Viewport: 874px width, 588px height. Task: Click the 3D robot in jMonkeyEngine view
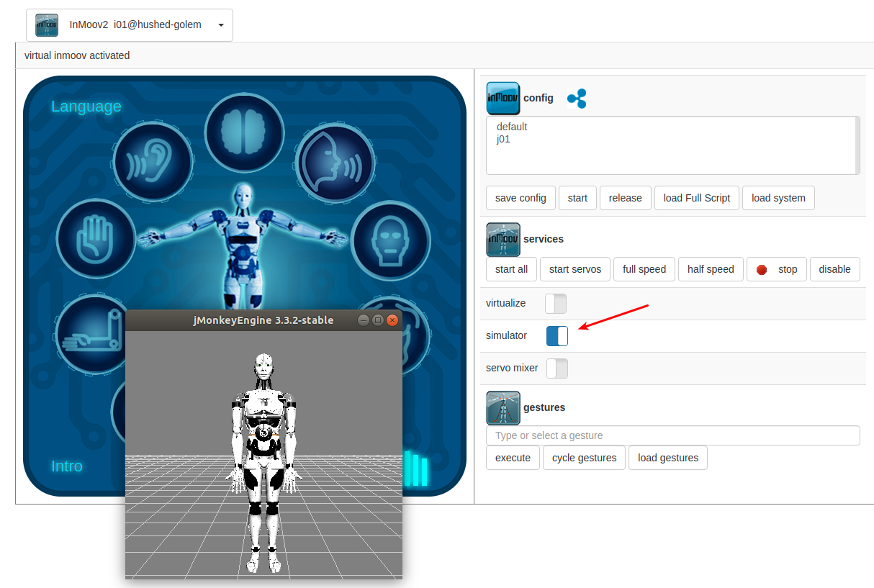pos(263,463)
